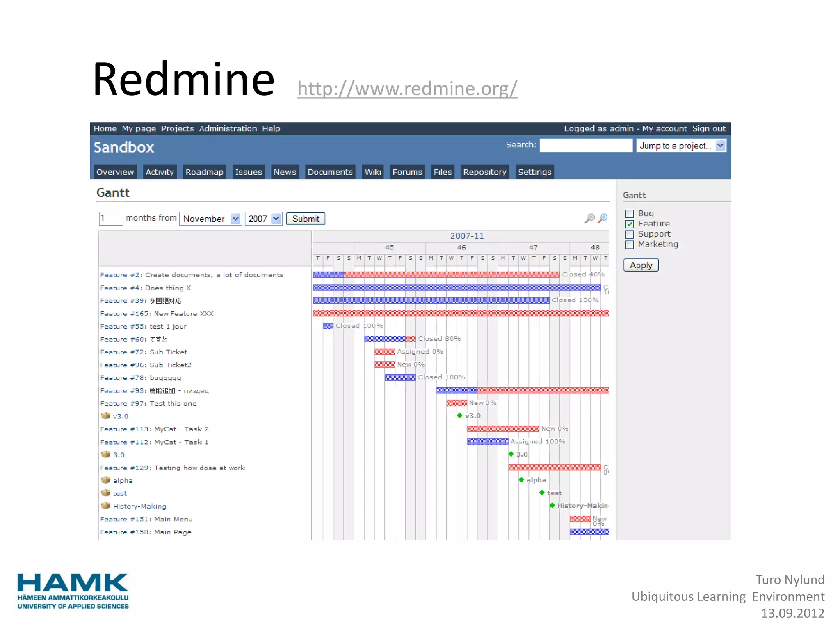
Task: Open the News tab
Action: (x=285, y=172)
